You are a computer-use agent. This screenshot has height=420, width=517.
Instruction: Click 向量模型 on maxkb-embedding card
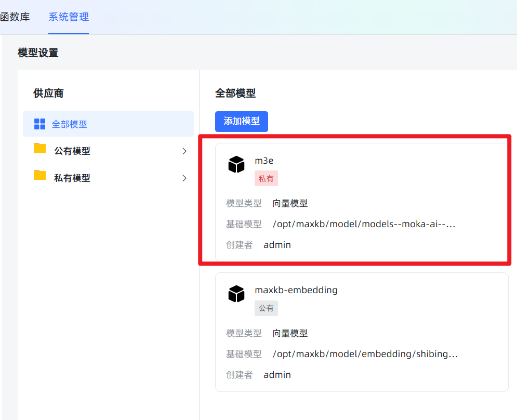(x=290, y=333)
